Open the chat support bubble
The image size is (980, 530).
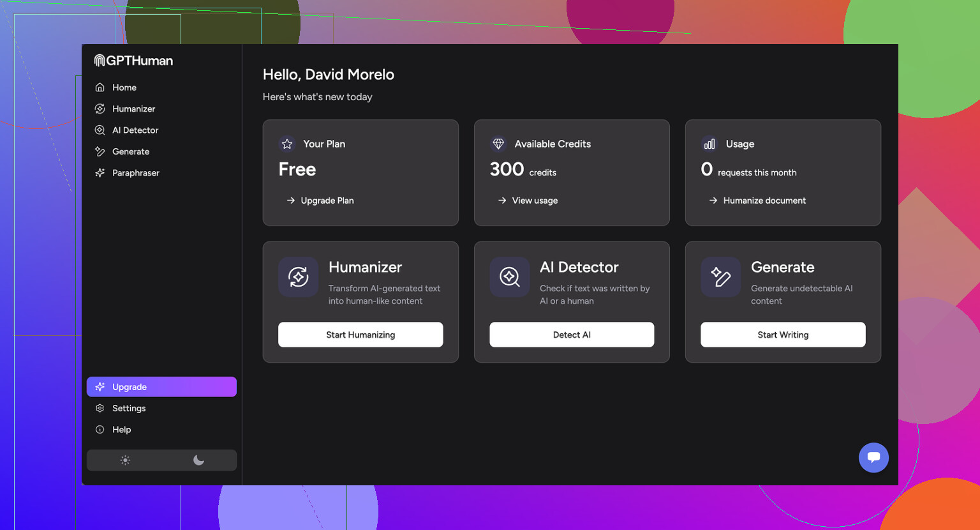point(873,457)
